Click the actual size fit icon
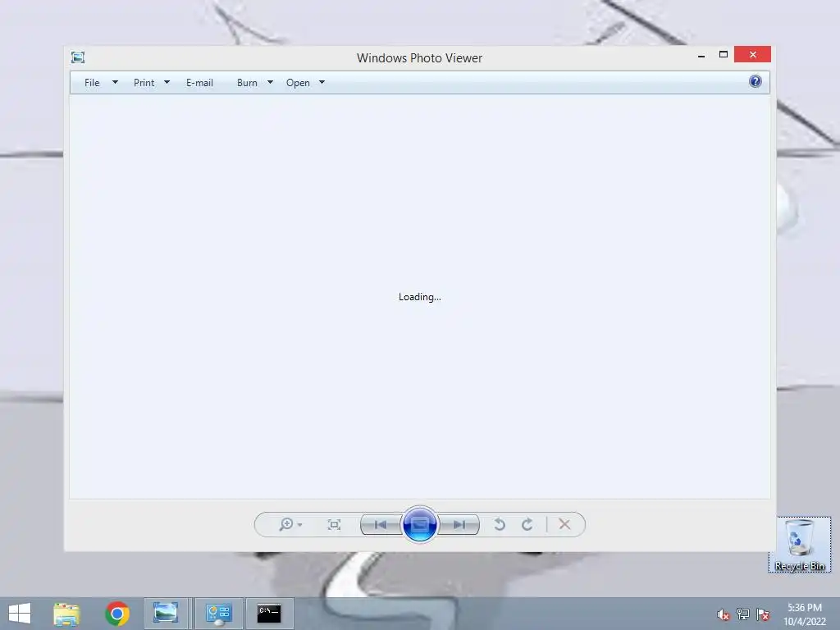Screen dimensions: 840x630 point(335,524)
